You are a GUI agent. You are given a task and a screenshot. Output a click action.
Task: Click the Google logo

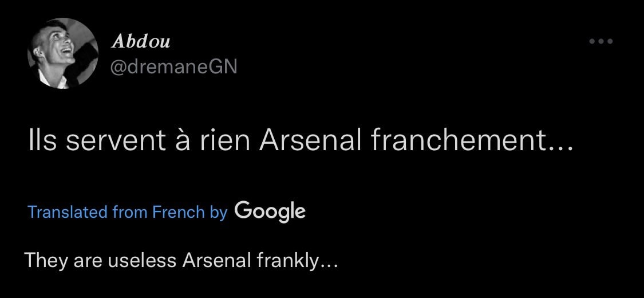tap(270, 211)
